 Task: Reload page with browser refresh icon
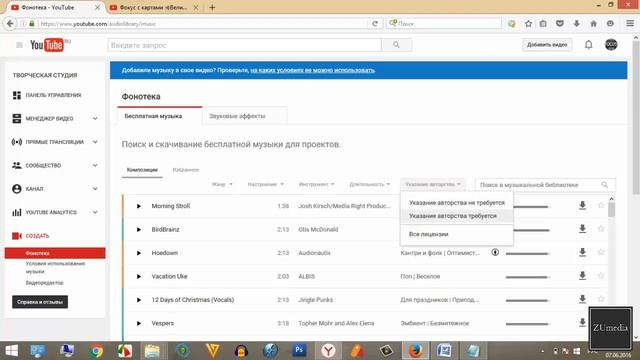[x=375, y=24]
